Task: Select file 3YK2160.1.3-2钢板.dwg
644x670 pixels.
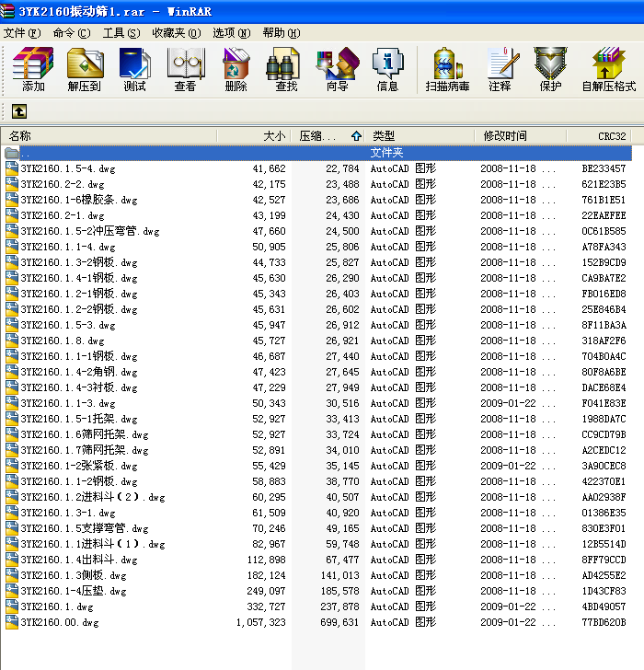Action: pos(79,262)
